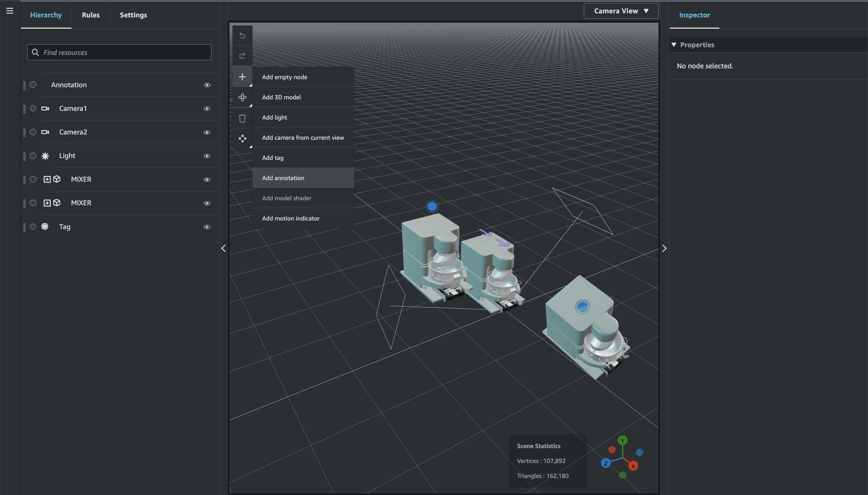Click the undo arrow icon
Viewport: 868px width, 495px height.
242,35
